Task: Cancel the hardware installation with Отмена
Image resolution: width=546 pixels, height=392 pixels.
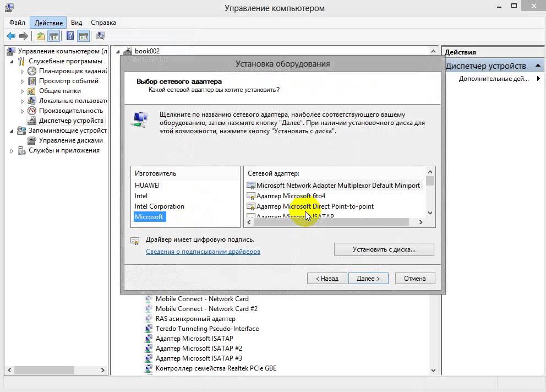Action: click(x=414, y=279)
